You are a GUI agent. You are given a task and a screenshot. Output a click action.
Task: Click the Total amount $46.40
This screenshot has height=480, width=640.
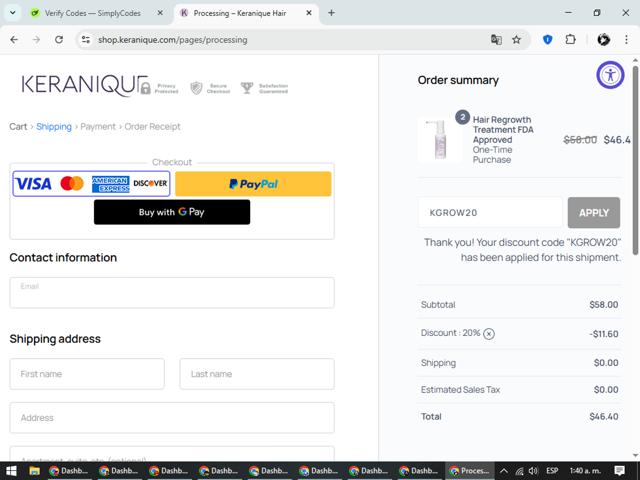pyautogui.click(x=604, y=417)
